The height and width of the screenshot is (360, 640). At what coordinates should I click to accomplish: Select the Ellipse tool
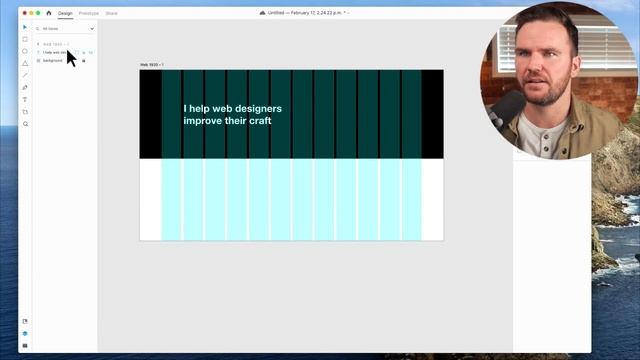(25, 51)
